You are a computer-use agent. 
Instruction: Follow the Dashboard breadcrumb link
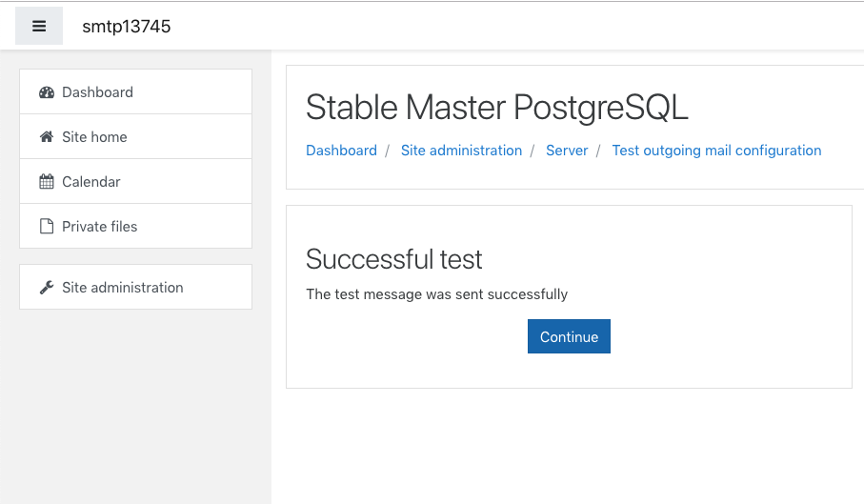tap(341, 151)
